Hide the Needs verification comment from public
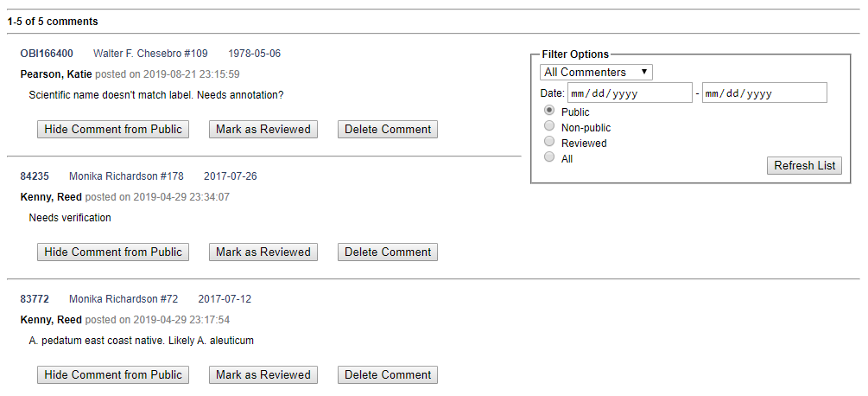This screenshot has height=396, width=868. pyautogui.click(x=113, y=252)
